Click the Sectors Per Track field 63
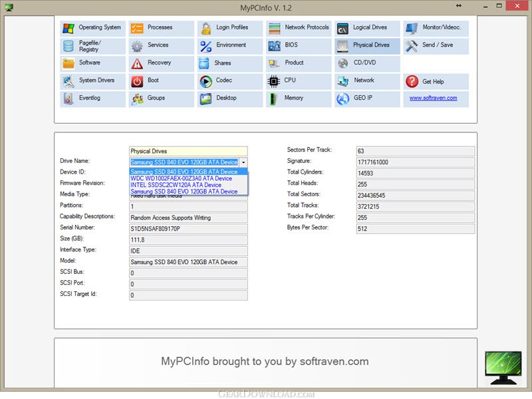The height and width of the screenshot is (399, 532). tap(415, 152)
